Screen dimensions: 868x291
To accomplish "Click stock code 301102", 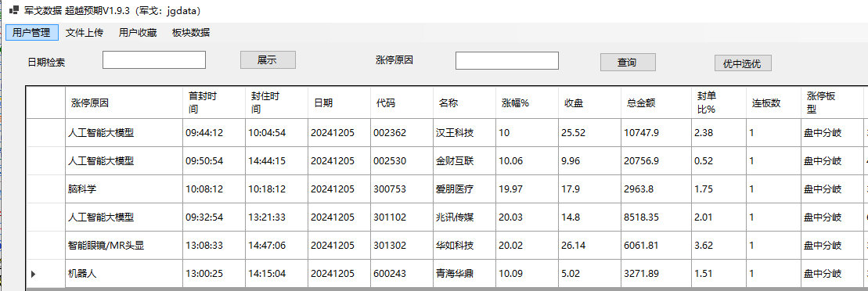I will click(x=402, y=217).
